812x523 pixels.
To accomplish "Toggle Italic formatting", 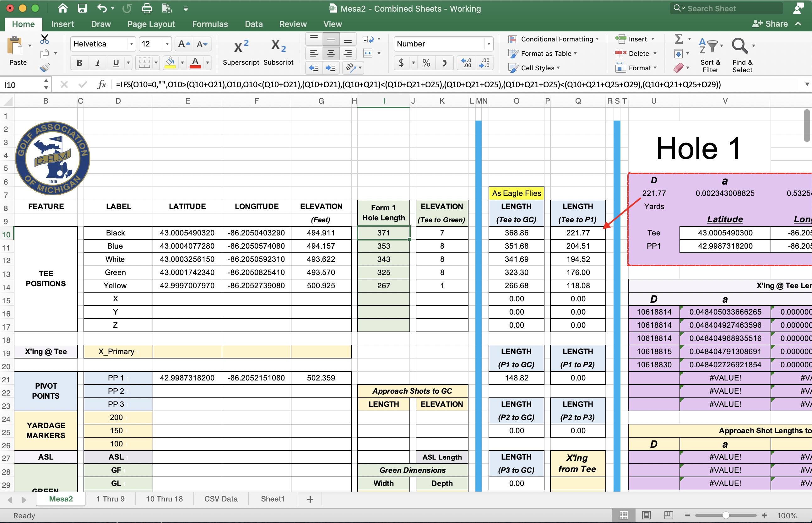I will pyautogui.click(x=98, y=63).
